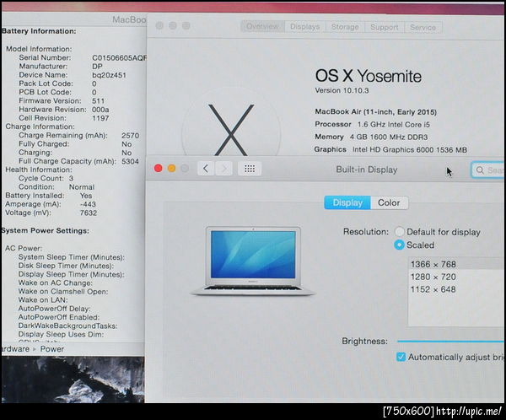
Task: Click the Hardware Revision value 000a
Action: (x=100, y=110)
